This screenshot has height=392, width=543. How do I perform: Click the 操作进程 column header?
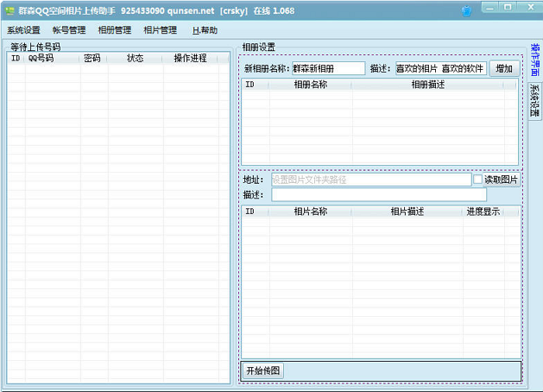click(190, 58)
